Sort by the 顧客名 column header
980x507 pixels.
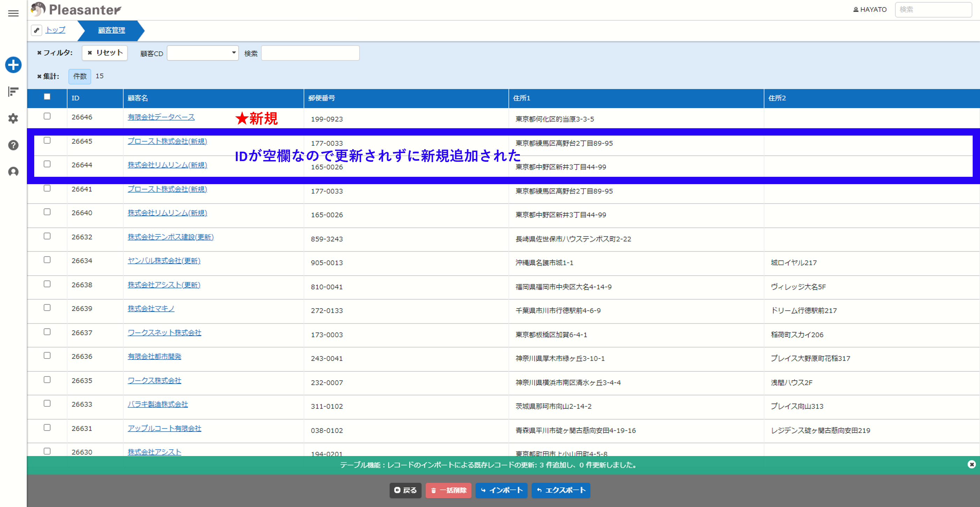[213, 98]
